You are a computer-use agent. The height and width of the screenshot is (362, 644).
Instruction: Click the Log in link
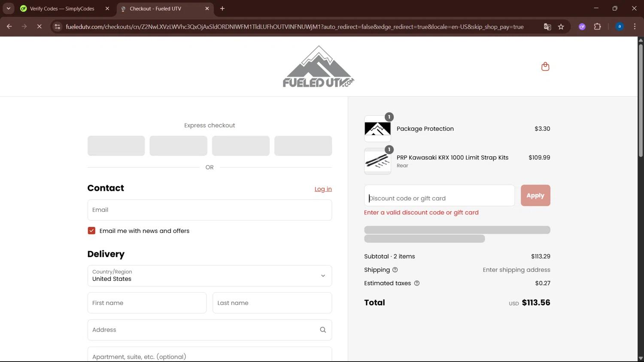(323, 189)
